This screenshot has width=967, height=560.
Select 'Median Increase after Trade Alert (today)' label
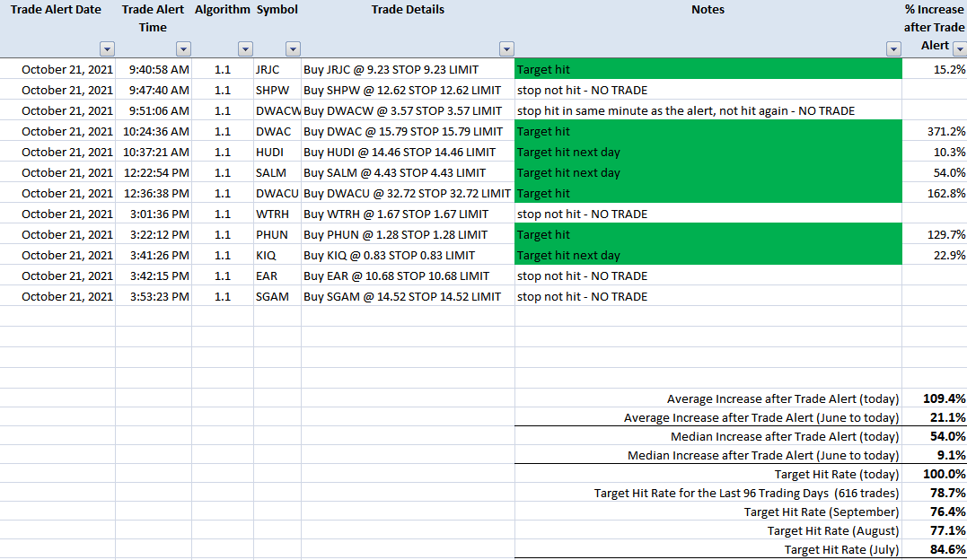coord(785,437)
